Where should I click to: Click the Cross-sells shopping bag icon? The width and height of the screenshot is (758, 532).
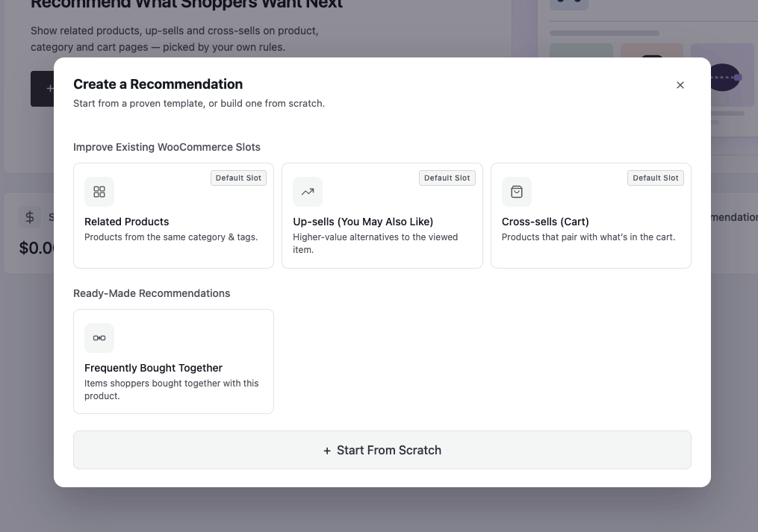[516, 192]
